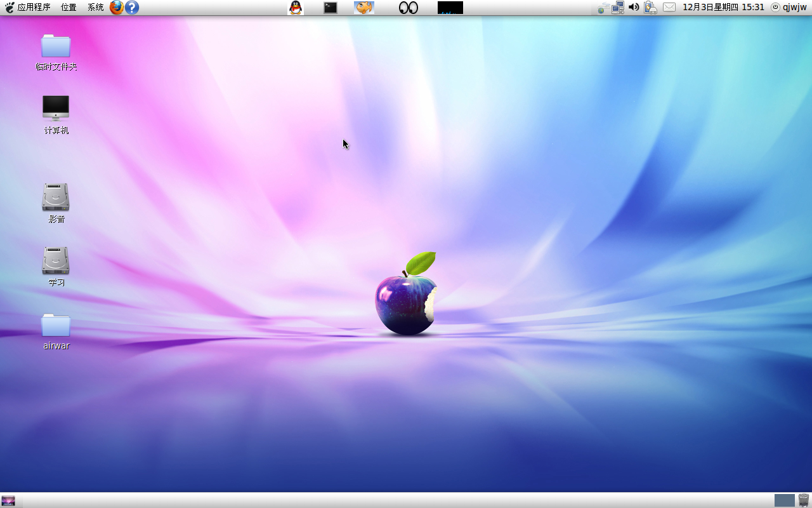Select the 影音 drive on the desktop
This screenshot has height=508, width=812.
tap(56, 203)
